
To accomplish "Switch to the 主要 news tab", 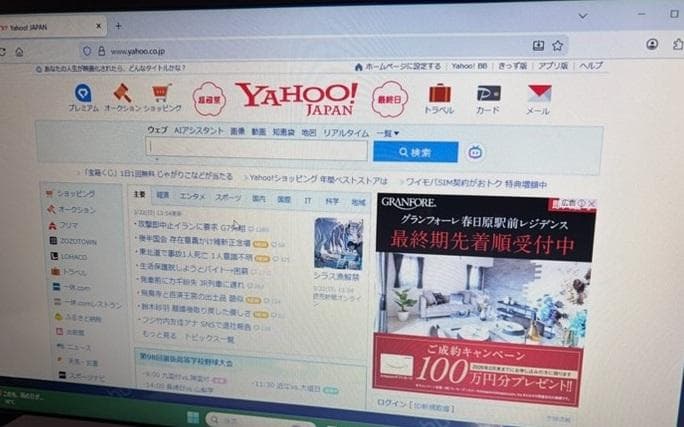I will pos(140,194).
